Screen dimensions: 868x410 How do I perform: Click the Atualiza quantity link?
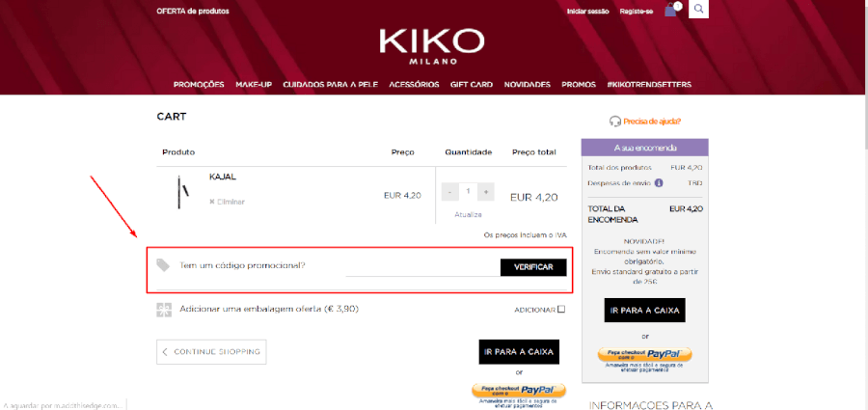click(469, 214)
